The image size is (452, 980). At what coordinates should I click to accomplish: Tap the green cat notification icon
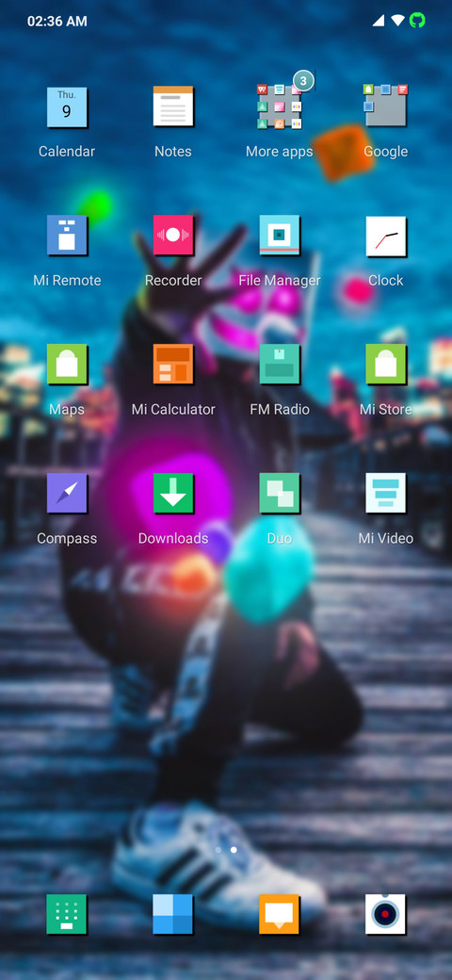417,21
